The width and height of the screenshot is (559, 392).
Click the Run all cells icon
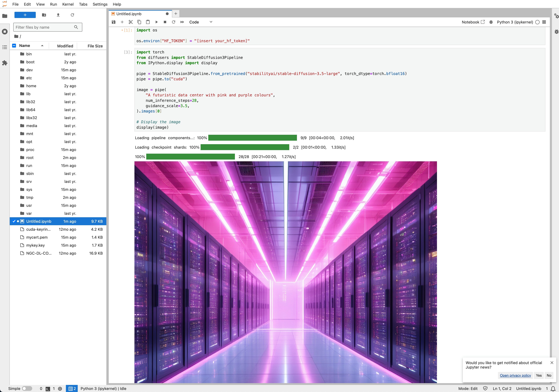(x=182, y=22)
